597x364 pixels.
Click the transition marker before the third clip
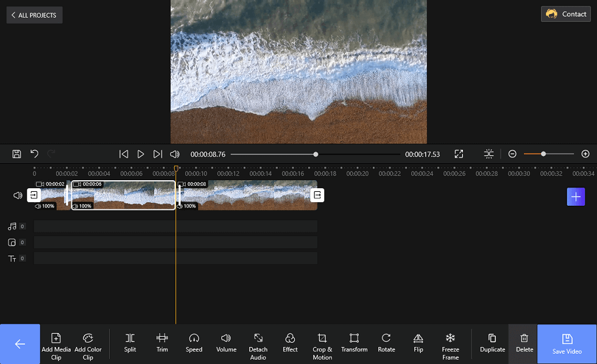tap(179, 195)
